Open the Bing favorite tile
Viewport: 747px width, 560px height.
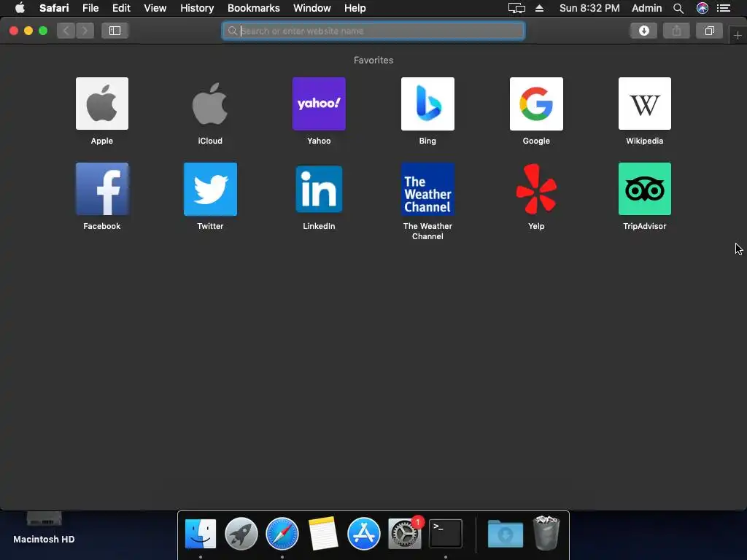point(427,104)
